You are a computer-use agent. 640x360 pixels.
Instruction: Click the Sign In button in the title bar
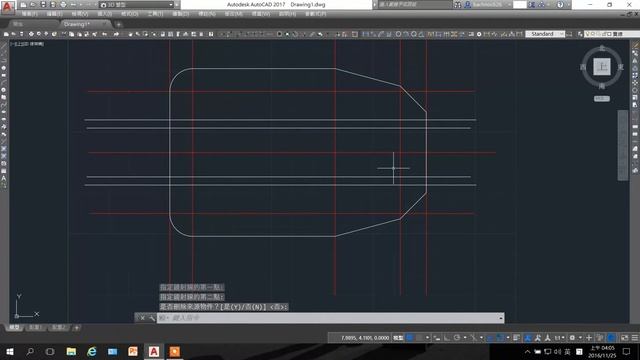[487, 5]
